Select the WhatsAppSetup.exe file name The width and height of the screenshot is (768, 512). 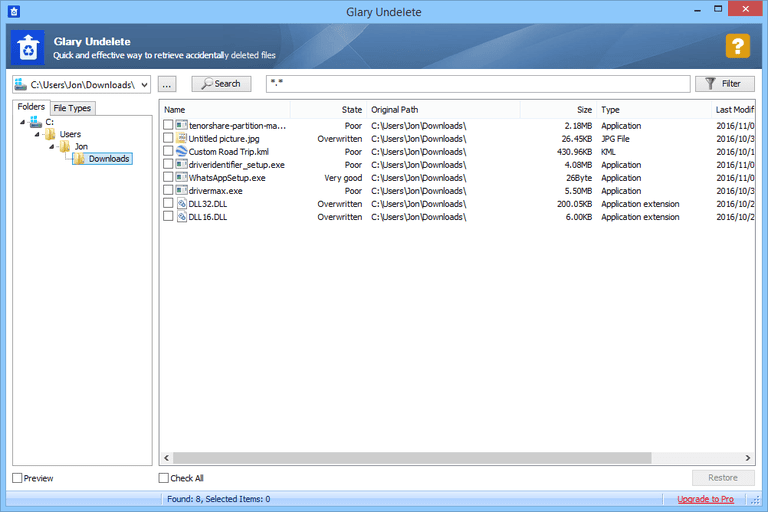pos(227,177)
